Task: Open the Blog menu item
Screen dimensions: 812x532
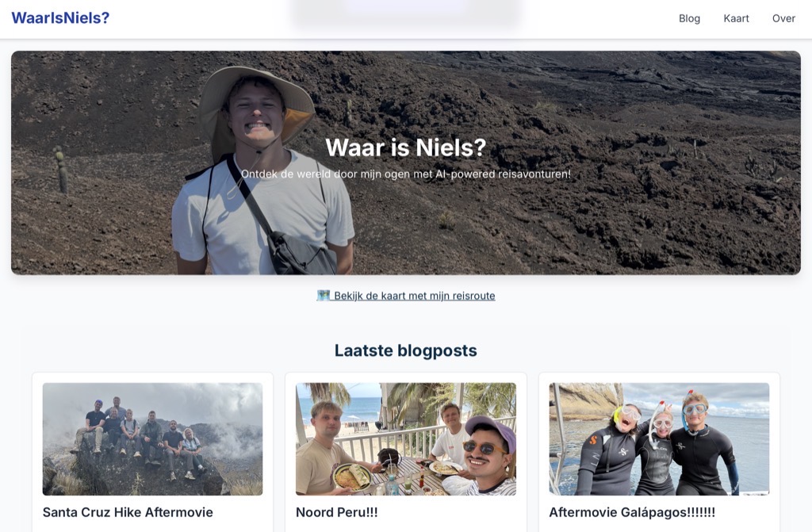Action: [688, 18]
